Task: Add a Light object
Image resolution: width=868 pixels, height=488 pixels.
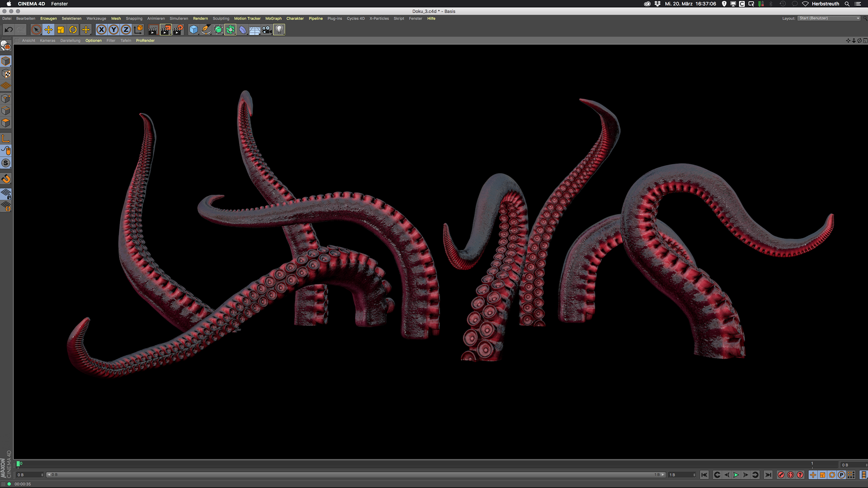Action: coord(279,30)
